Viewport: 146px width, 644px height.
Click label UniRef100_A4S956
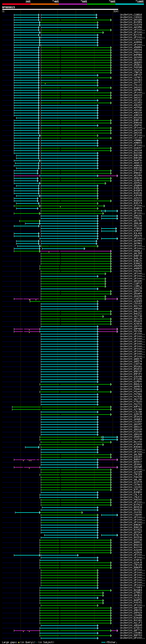pyautogui.click(x=131, y=27)
